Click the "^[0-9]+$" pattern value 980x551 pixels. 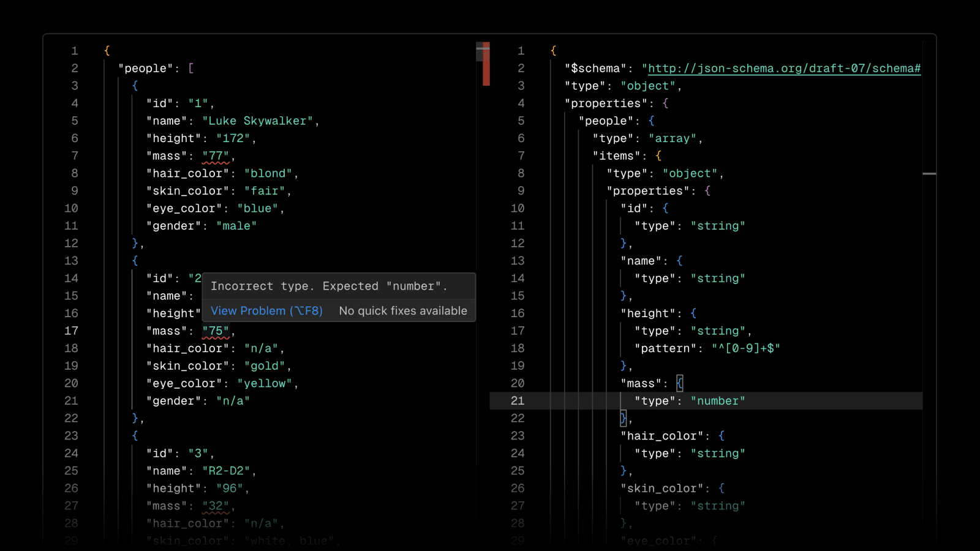pos(745,348)
